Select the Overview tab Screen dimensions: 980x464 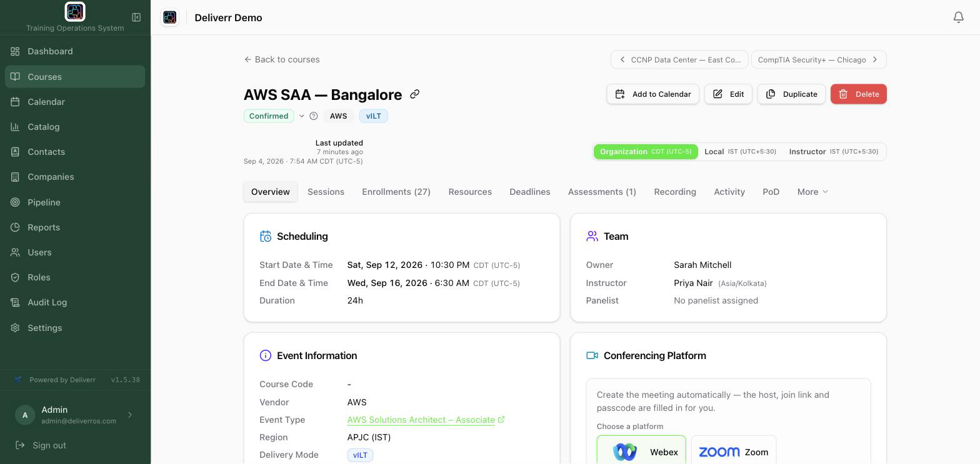coord(271,192)
